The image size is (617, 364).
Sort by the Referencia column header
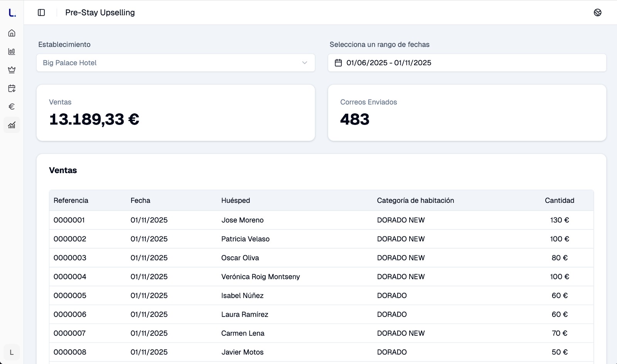pos(71,201)
